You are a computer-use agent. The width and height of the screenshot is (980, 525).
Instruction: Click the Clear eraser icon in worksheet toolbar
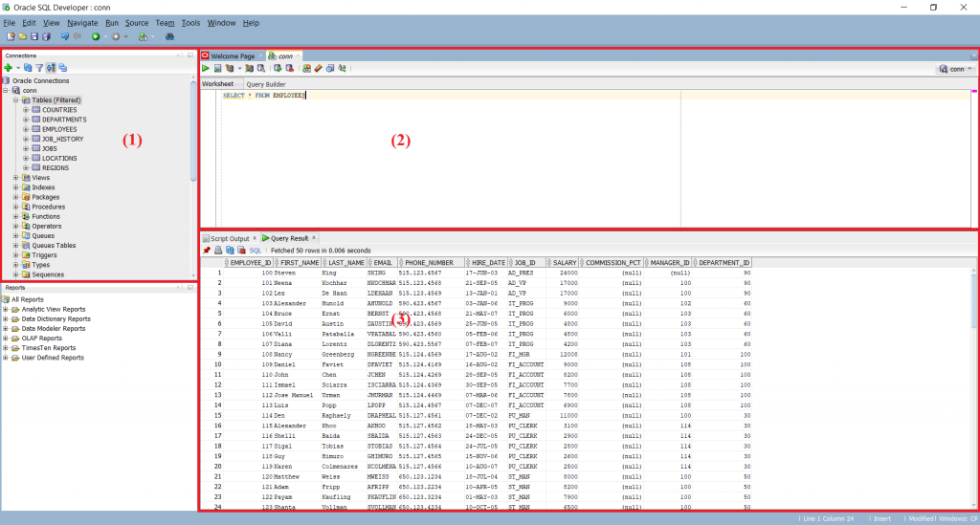[x=318, y=69]
